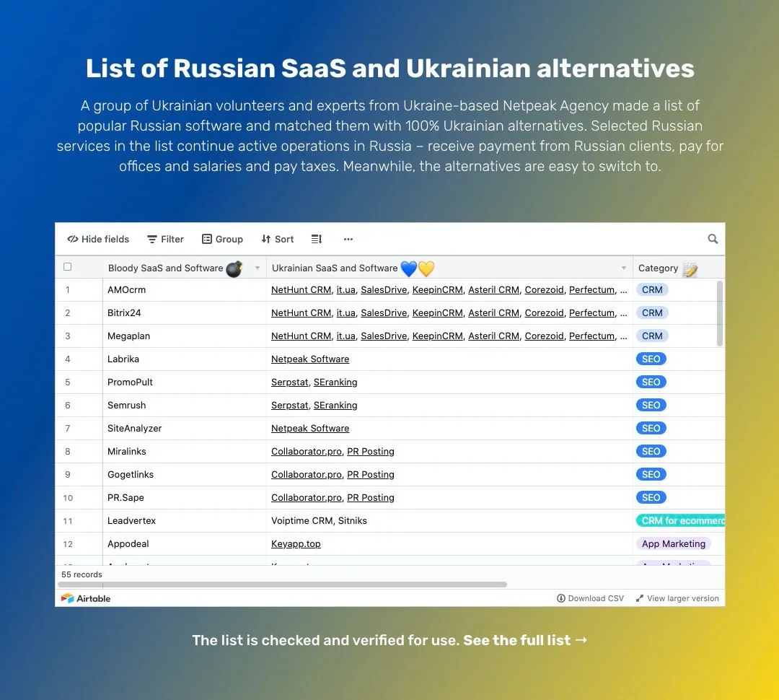
Task: Click row number 1
Action: click(68, 290)
